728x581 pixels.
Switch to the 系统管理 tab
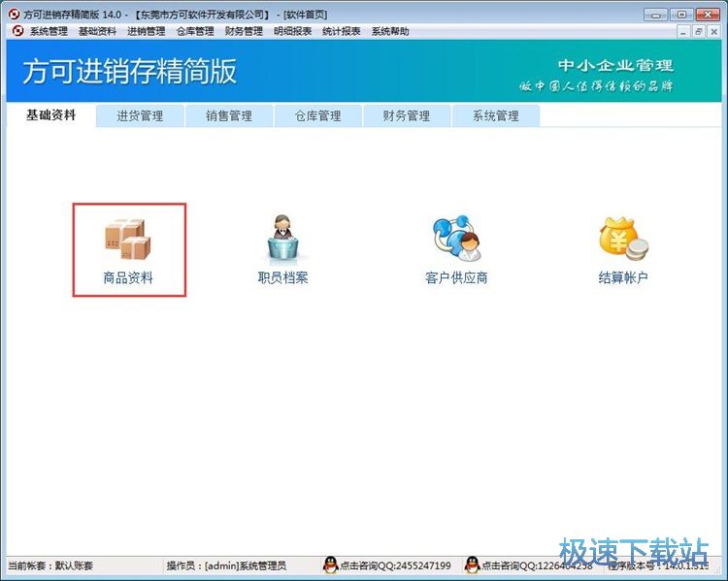point(496,115)
